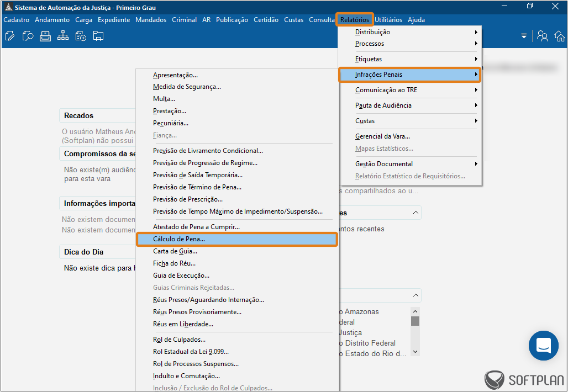The height and width of the screenshot is (392, 568).
Task: Click the hierarchy tree toolbar icon
Action: pos(62,36)
